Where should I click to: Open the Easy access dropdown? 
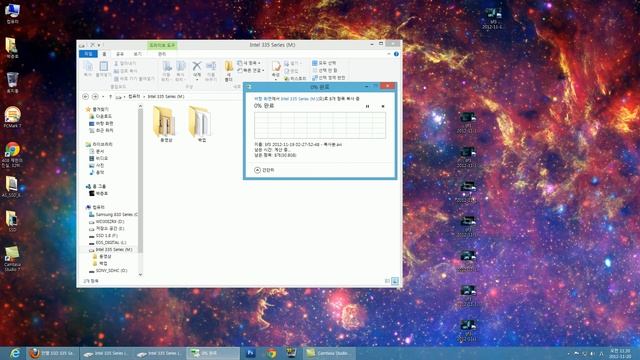(x=251, y=71)
